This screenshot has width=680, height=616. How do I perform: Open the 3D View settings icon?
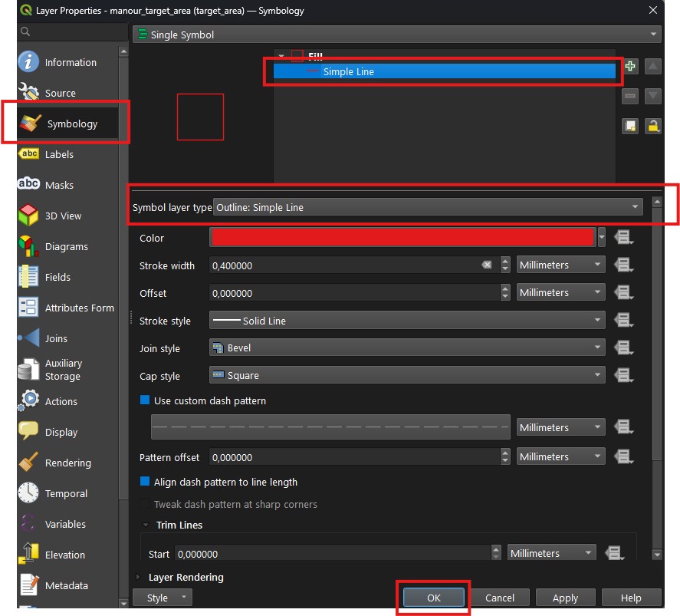(28, 216)
